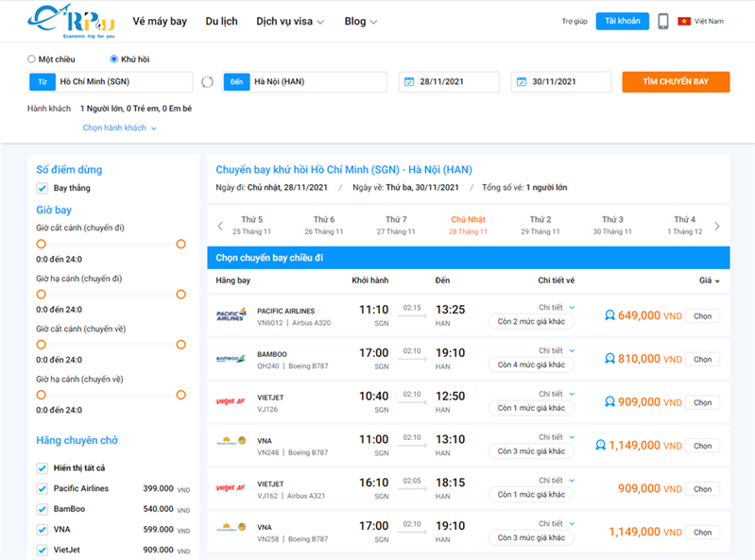Show Còn 4 mức giá khác options
Screen dimensions: 755x560
coord(531,365)
